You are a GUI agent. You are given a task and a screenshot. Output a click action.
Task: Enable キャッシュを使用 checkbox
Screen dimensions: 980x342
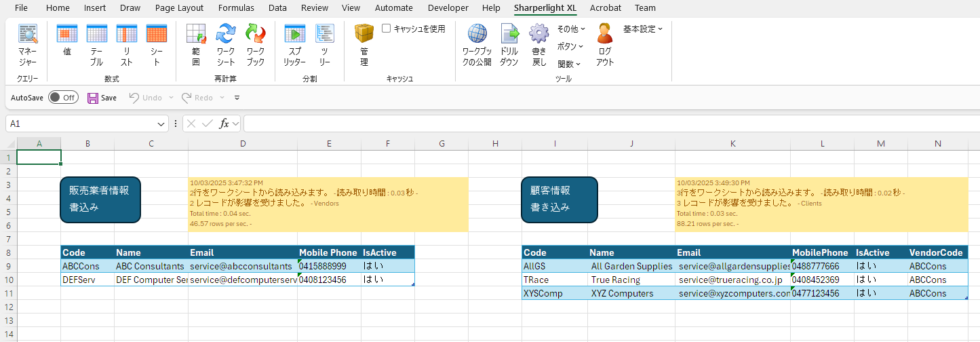pos(386,28)
